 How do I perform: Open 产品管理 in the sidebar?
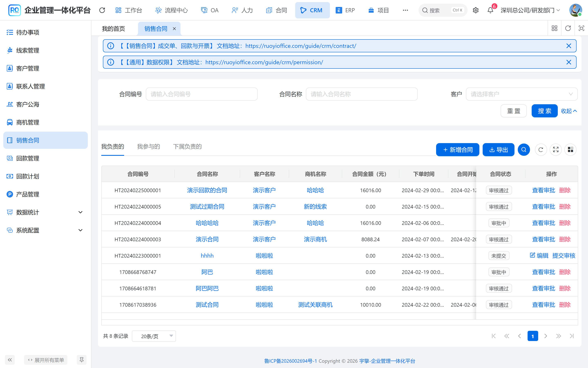click(x=46, y=194)
